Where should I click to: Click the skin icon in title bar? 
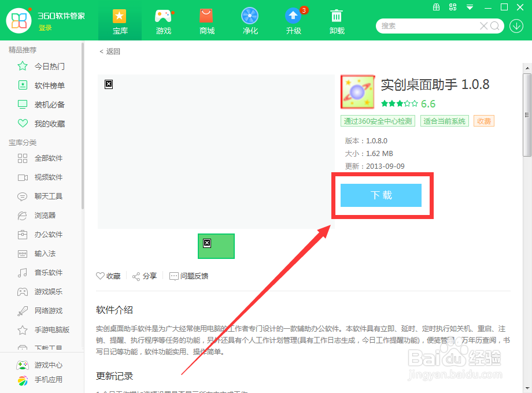coord(453,7)
